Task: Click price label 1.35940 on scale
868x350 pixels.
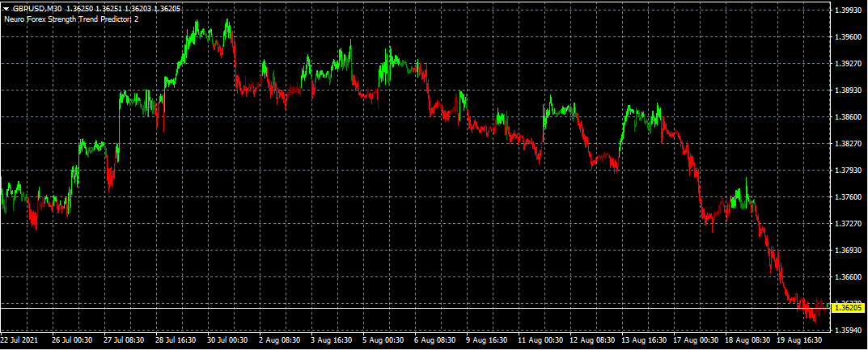Action: coord(848,331)
